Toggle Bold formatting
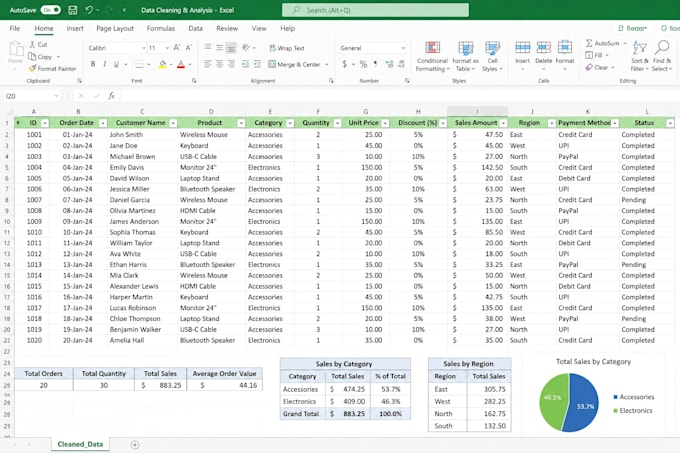This screenshot has width=680, height=453. click(93, 64)
